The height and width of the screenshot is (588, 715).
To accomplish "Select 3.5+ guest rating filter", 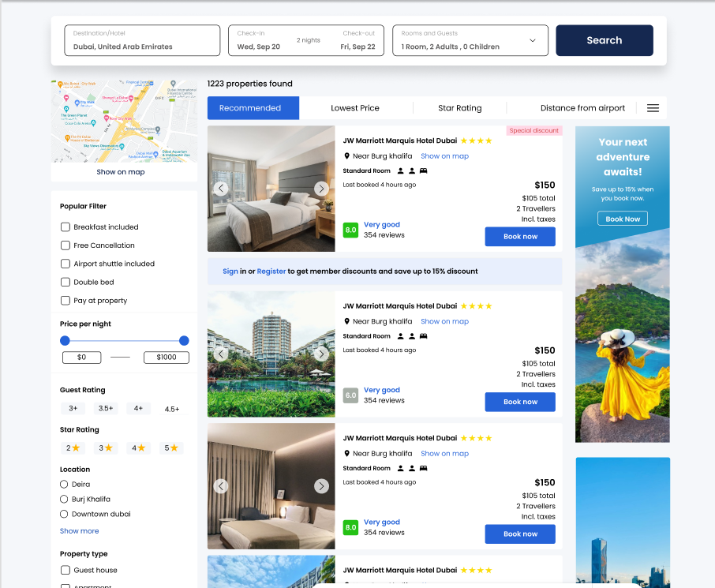I will coord(106,408).
